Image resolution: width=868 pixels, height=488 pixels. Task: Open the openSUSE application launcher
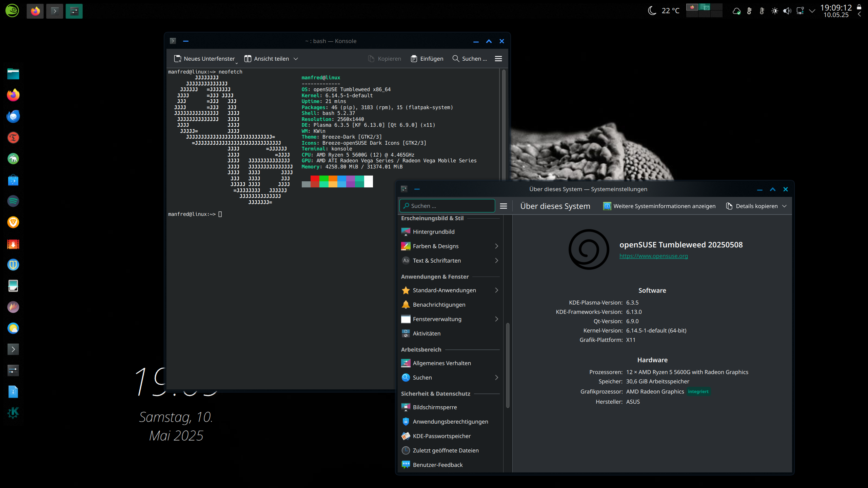coord(12,10)
